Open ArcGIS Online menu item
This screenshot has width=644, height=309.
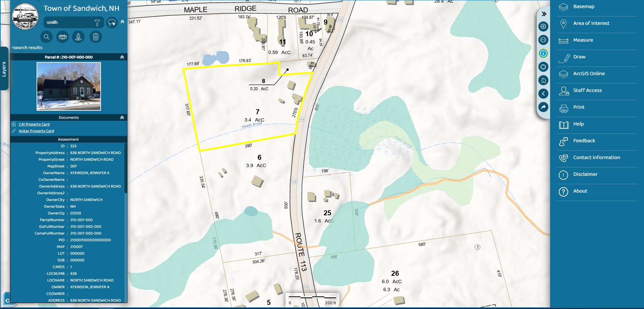[597, 74]
